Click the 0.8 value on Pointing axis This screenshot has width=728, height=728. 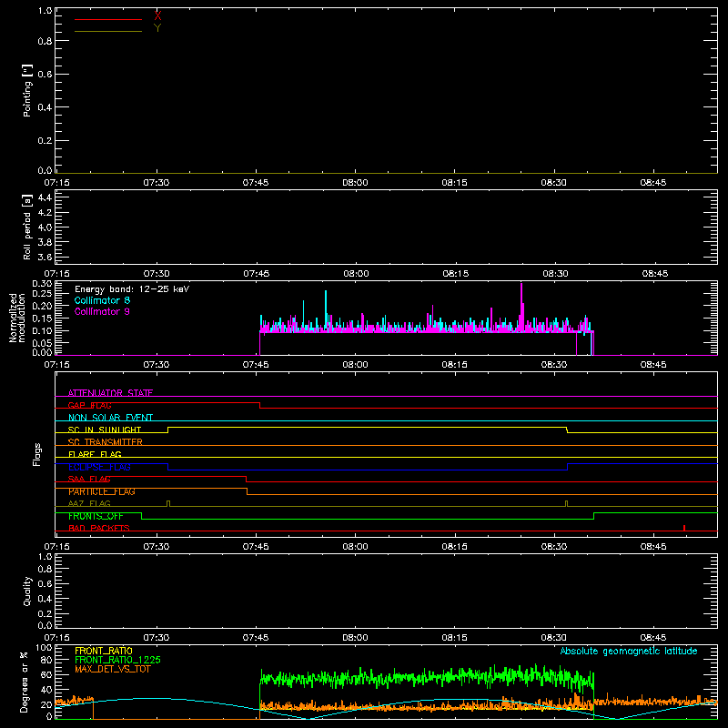[x=45, y=41]
